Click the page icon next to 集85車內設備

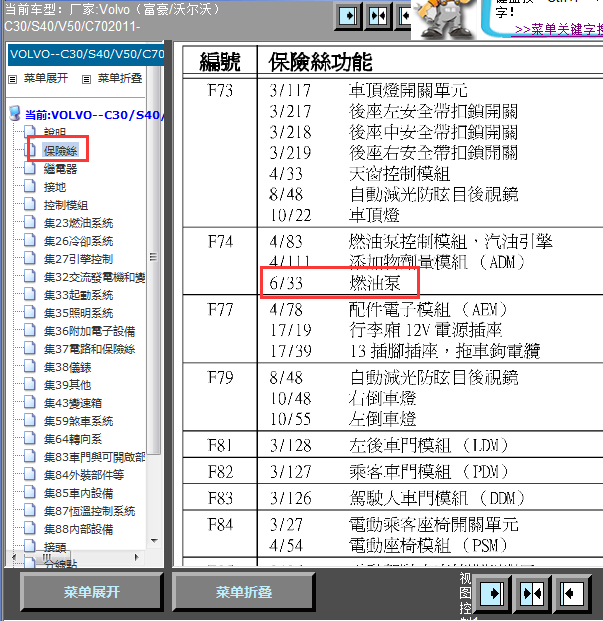[30, 492]
